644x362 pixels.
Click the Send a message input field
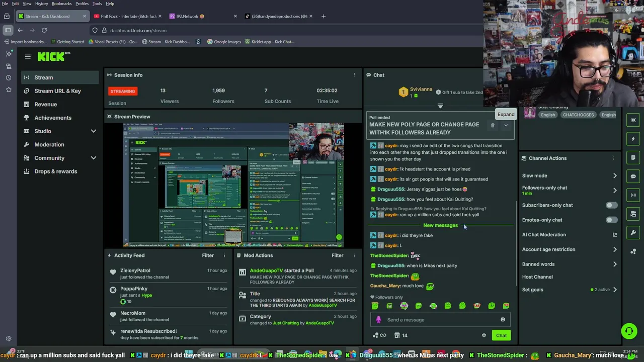pyautogui.click(x=440, y=320)
